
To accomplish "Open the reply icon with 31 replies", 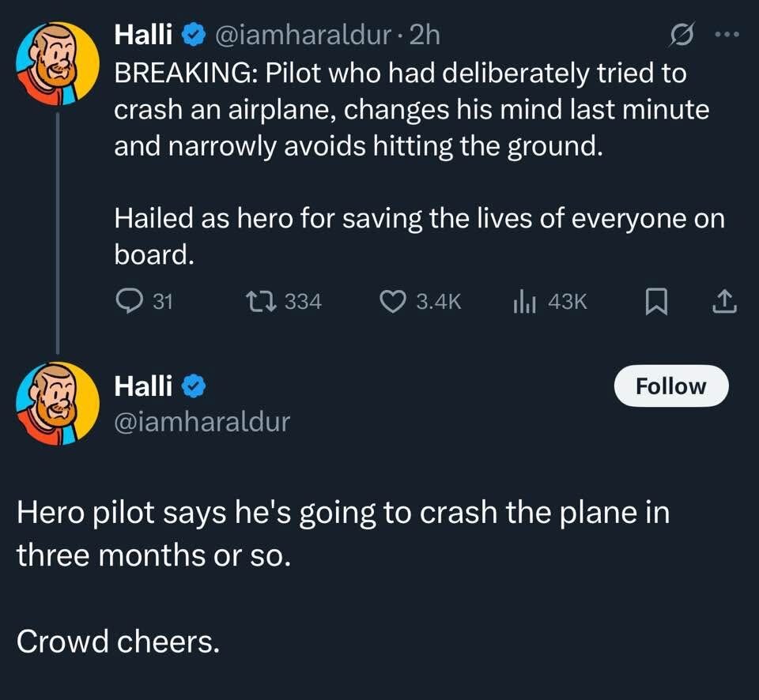I will (129, 300).
